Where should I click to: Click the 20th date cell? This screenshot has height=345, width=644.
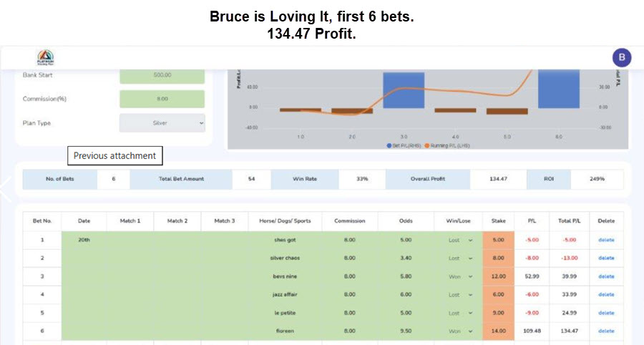pos(84,240)
